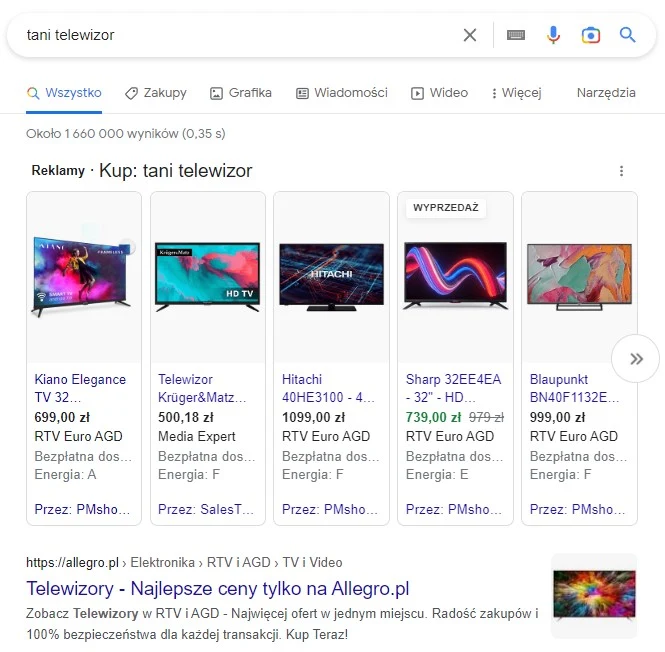Click the 500,18 zł price
The height and width of the screenshot is (652, 665).
(186, 417)
